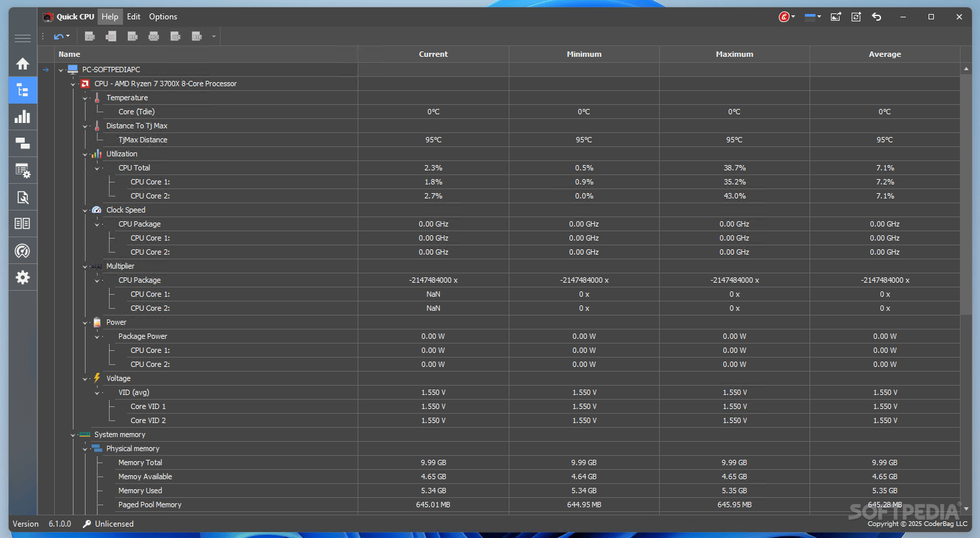
Task: Open the table-with-gear sidebar page
Action: (23, 170)
